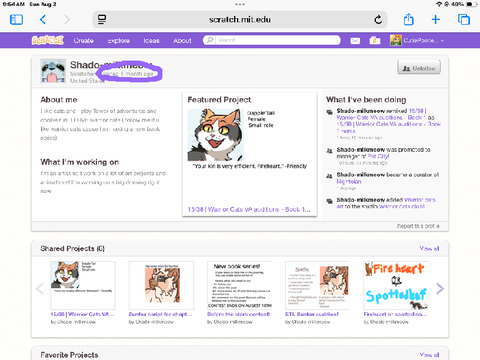The height and width of the screenshot is (360, 480).
Task: Open the messages envelope icon
Action: [x=355, y=41]
